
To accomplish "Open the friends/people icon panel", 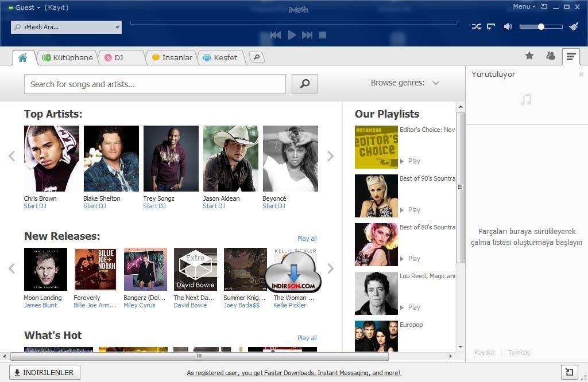I will pos(550,56).
